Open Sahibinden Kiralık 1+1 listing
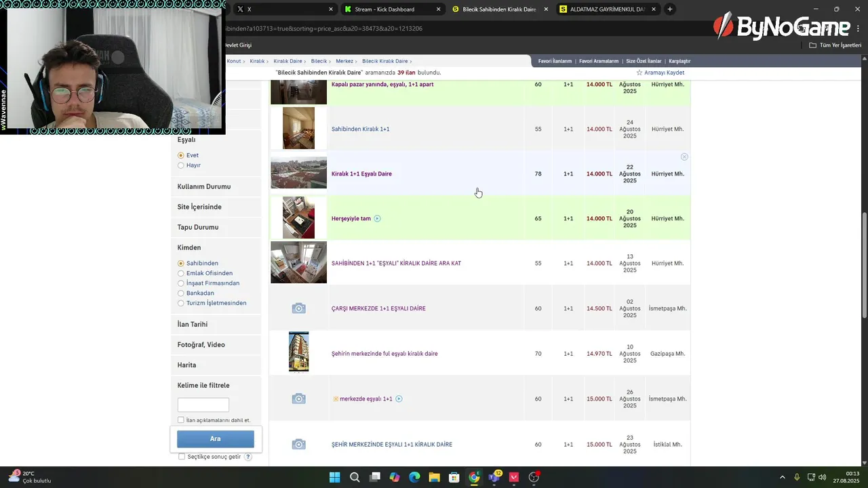Image resolution: width=868 pixels, height=488 pixels. point(360,129)
